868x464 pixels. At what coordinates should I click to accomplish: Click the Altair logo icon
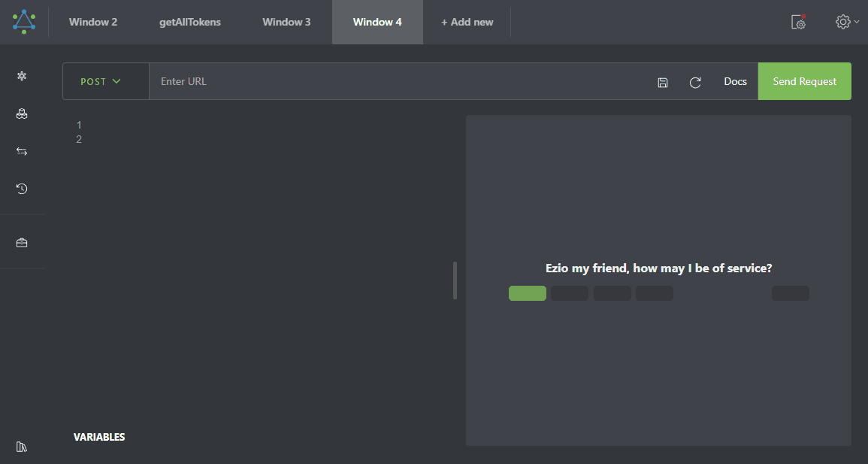pos(24,22)
